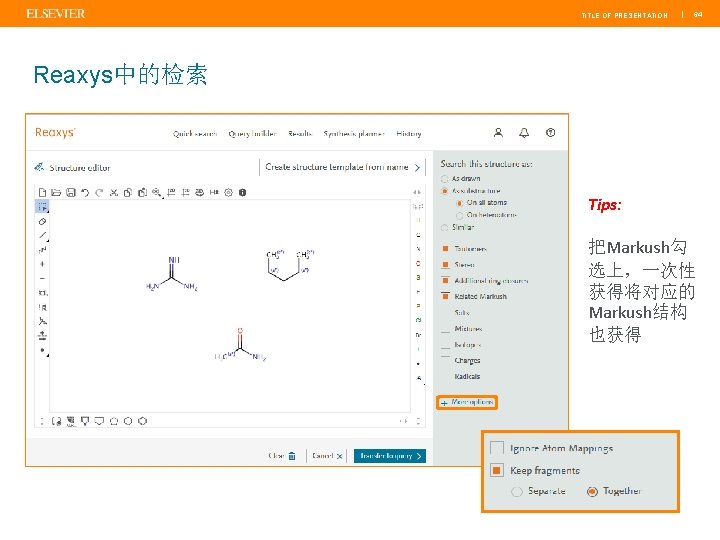Open the Quick search tab
Image resolution: width=720 pixels, height=540 pixels.
(195, 134)
